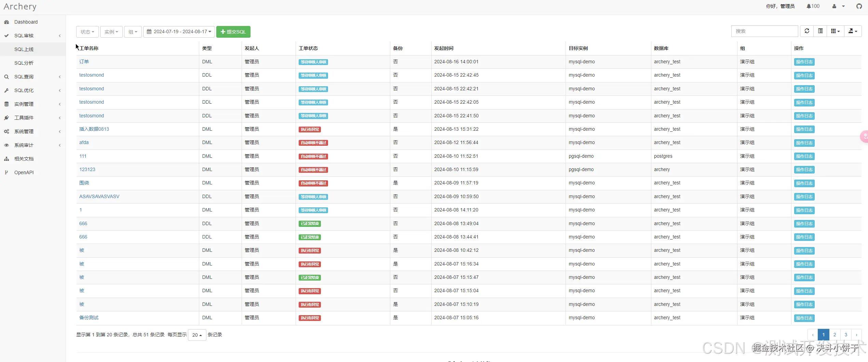The height and width of the screenshot is (362, 868).
Task: Click the Archery logo
Action: pyautogui.click(x=20, y=7)
